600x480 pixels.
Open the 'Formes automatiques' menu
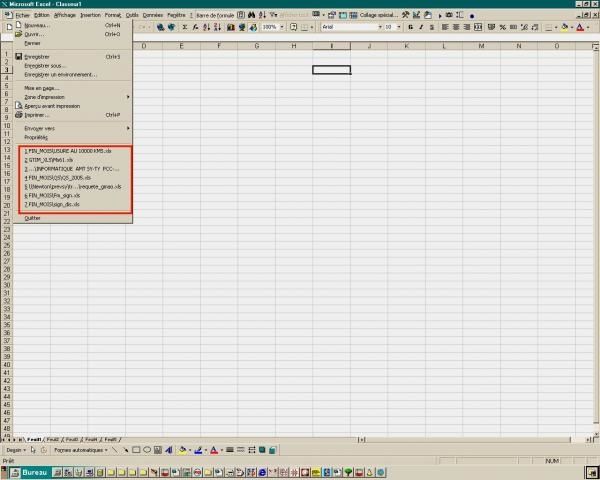click(81, 450)
